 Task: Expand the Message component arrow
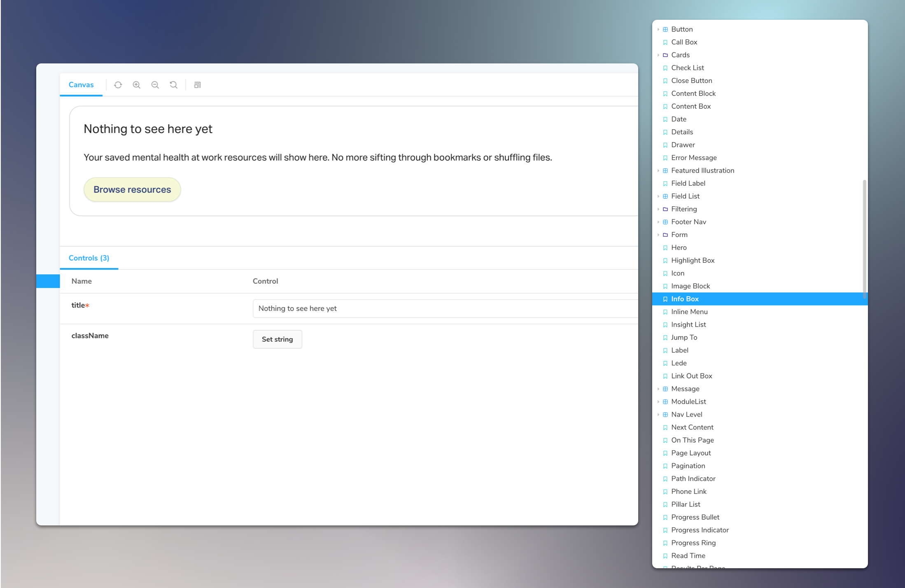tap(658, 389)
